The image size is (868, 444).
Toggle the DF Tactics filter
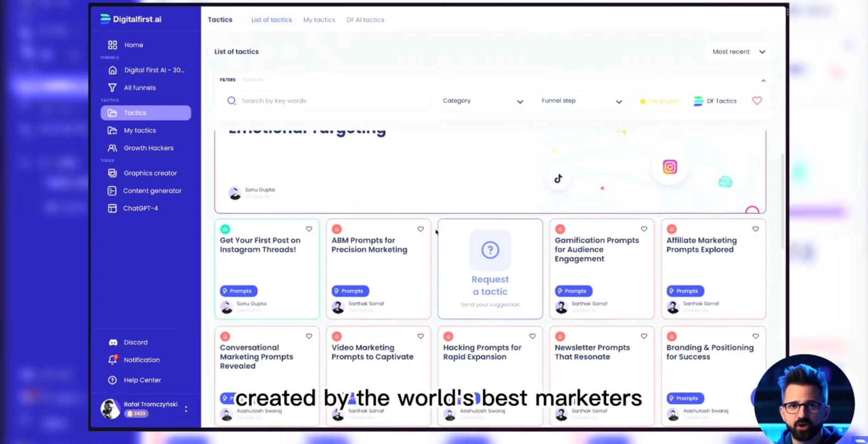click(x=715, y=101)
